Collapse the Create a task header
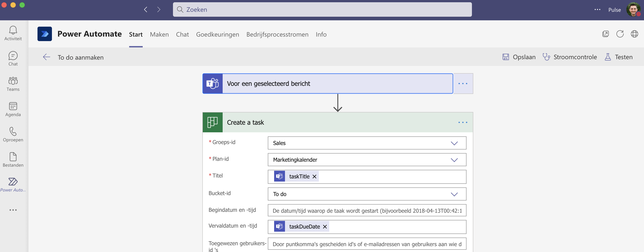This screenshot has height=252, width=644. pos(338,122)
